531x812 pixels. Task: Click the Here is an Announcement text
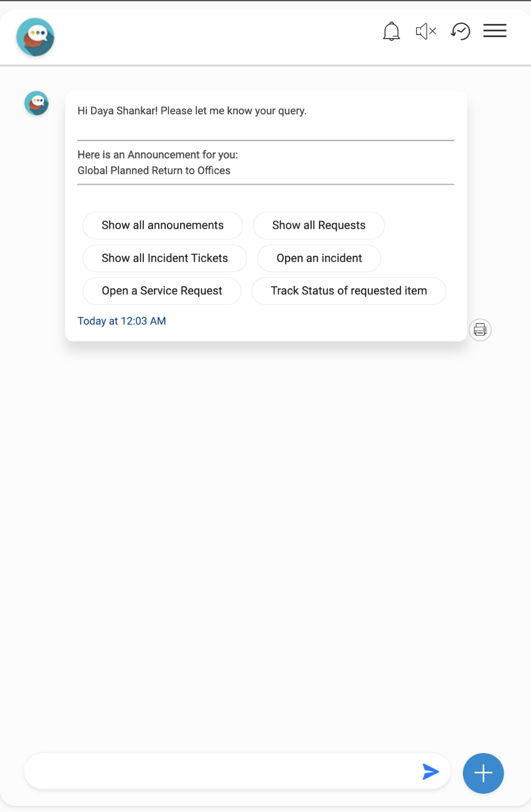pyautogui.click(x=157, y=155)
